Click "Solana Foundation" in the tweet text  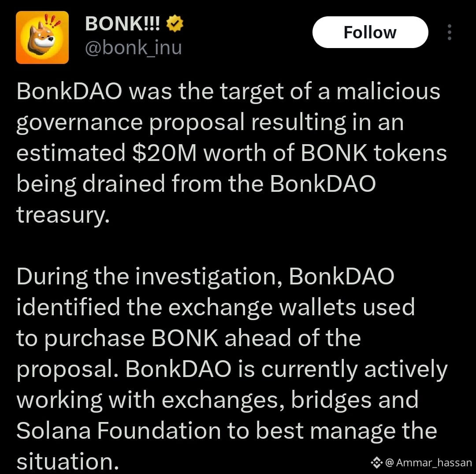pos(119,431)
